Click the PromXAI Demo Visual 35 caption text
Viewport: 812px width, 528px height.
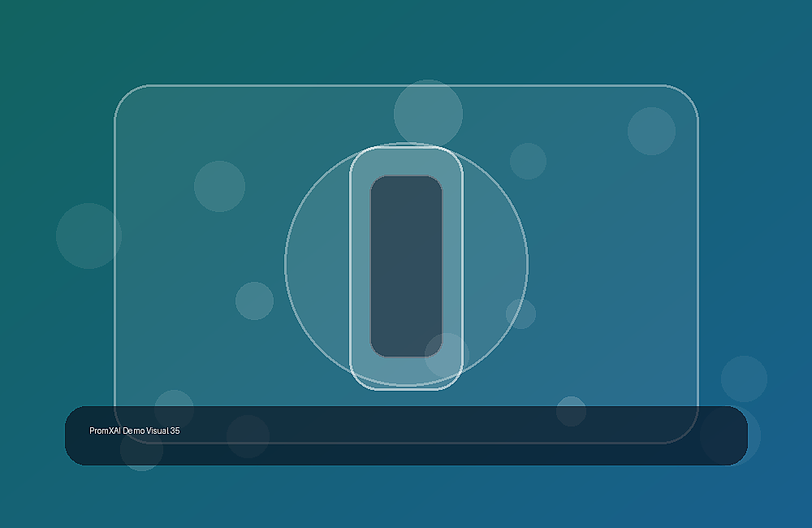coord(135,431)
